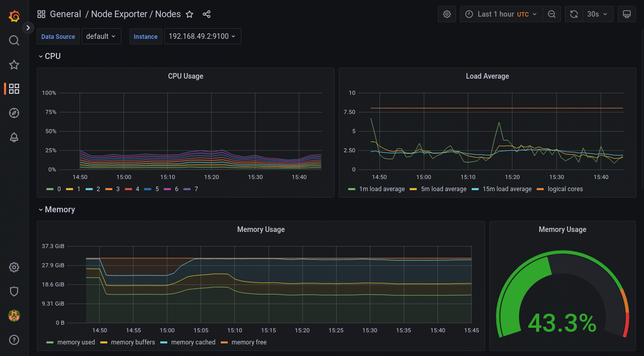Open the CPU Usage panel title menu
644x356 pixels.
click(x=185, y=76)
